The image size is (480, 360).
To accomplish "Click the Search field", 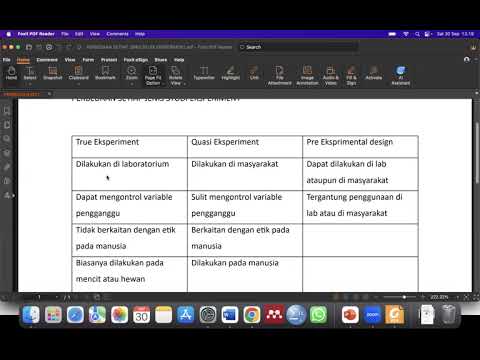I will point(298,47).
